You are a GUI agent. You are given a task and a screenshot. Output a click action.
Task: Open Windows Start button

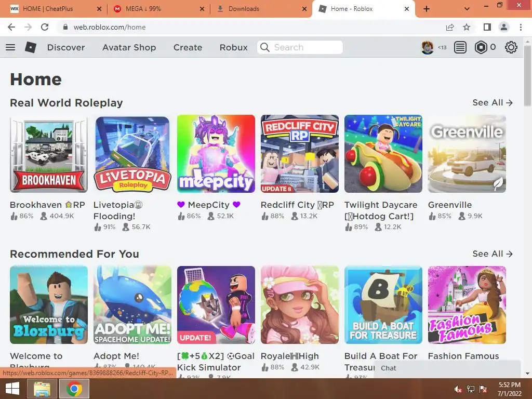point(12,389)
